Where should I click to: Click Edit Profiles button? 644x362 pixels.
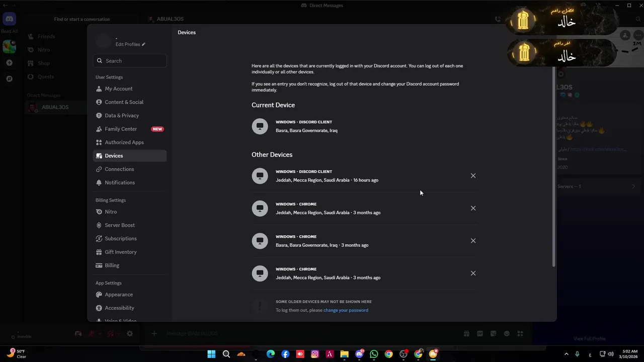[130, 44]
